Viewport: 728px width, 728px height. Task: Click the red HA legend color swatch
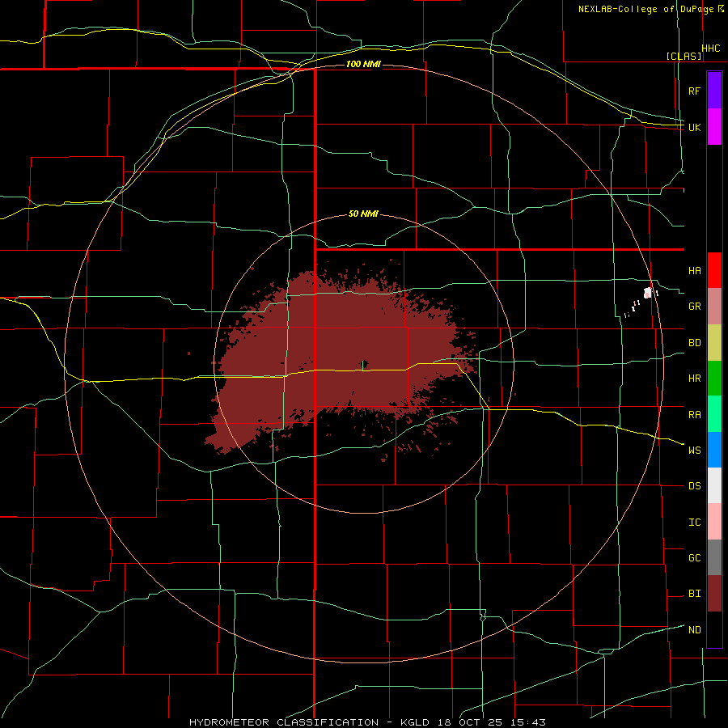[714, 270]
